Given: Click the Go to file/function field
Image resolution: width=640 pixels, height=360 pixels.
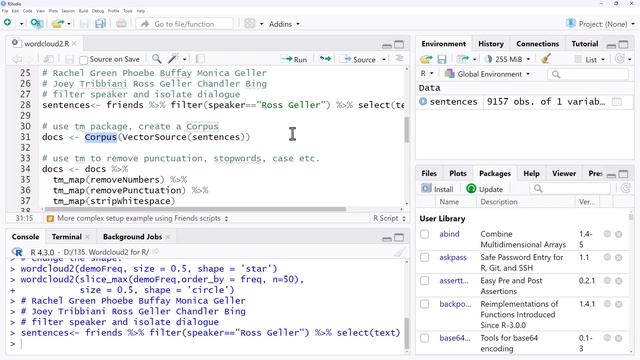Looking at the screenshot, I should click(x=184, y=24).
